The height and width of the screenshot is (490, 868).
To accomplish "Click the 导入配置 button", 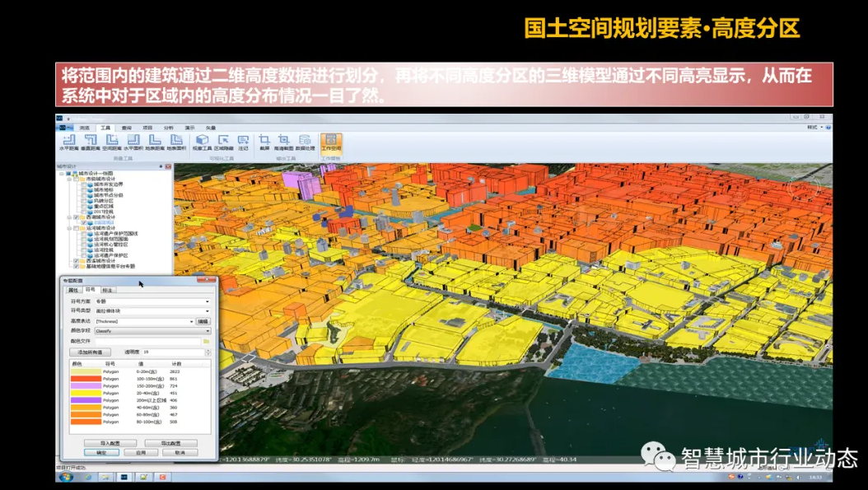I will 110,443.
